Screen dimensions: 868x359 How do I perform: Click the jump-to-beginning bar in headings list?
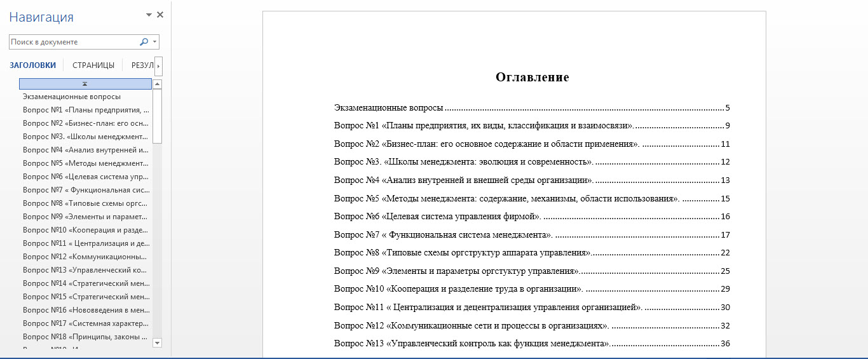coord(85,84)
